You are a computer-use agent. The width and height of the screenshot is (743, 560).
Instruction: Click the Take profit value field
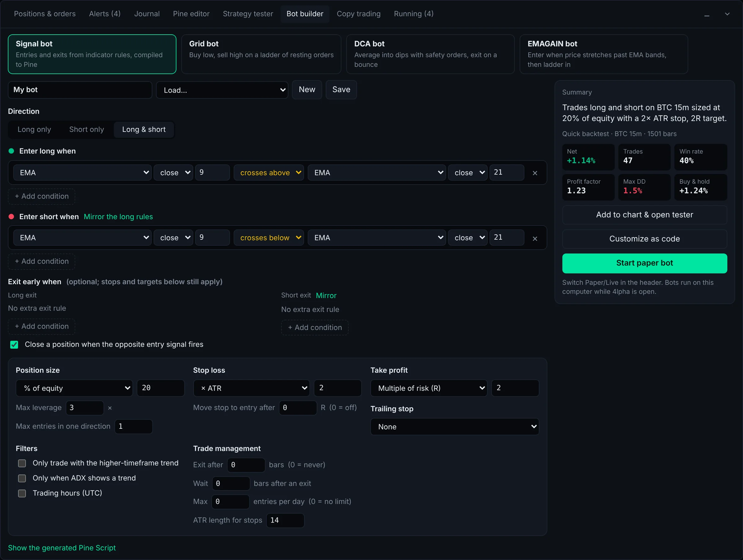[x=515, y=388]
